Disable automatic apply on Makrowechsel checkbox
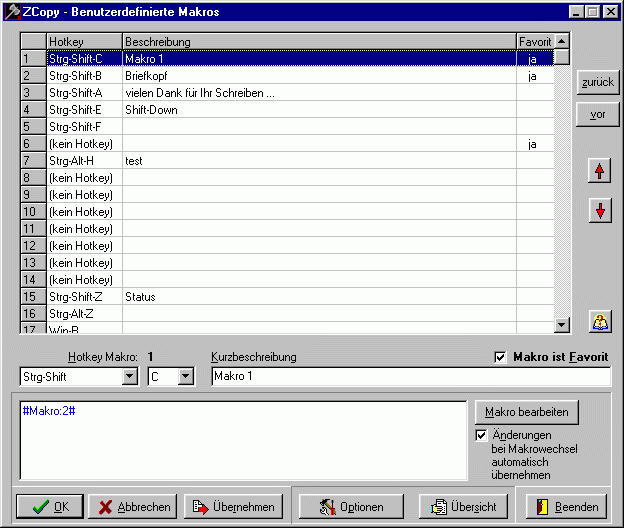Screen dimensions: 624x528 (x=482, y=435)
